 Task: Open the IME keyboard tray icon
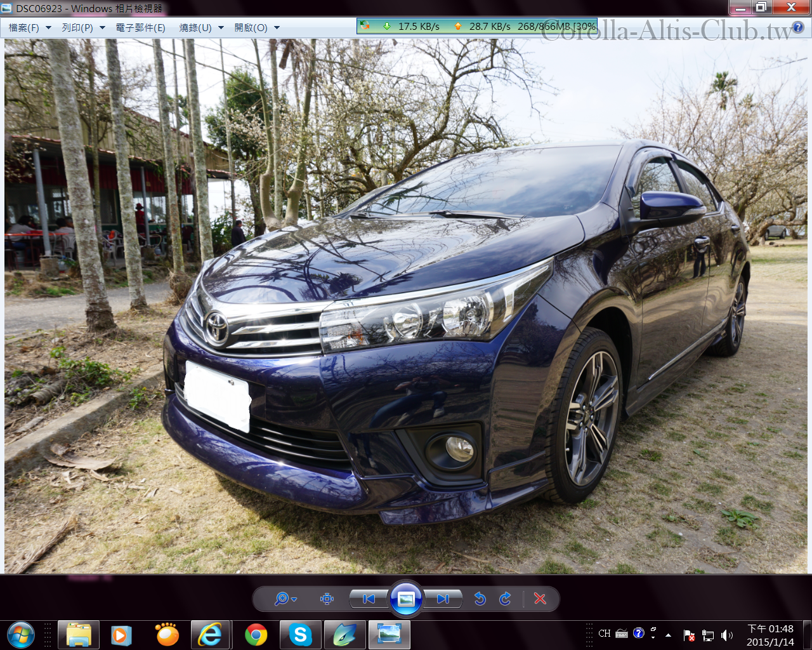coord(622,633)
